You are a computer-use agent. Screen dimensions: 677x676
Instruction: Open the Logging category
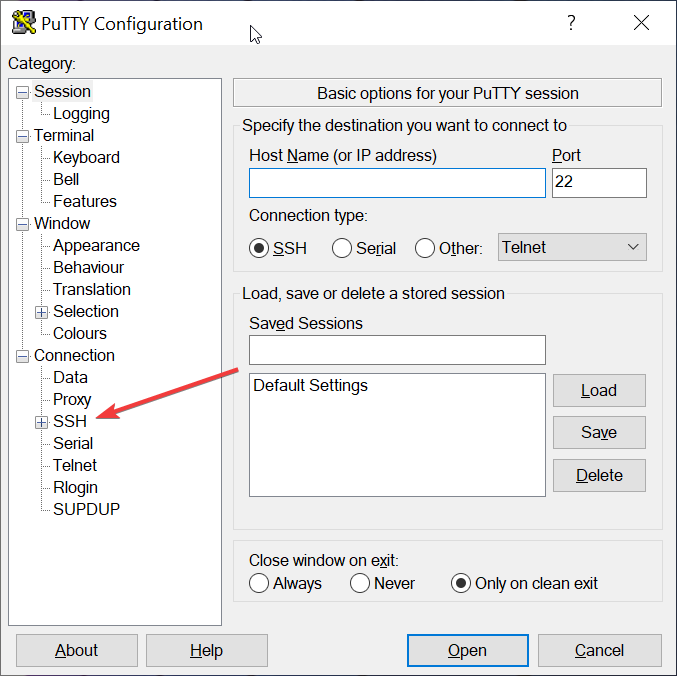81,114
